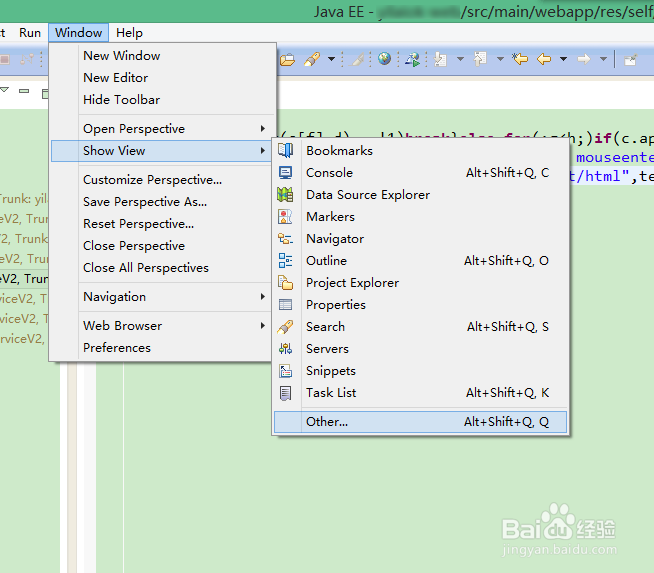
Task: Click the Search flashlight toolbar icon
Action: (312, 59)
